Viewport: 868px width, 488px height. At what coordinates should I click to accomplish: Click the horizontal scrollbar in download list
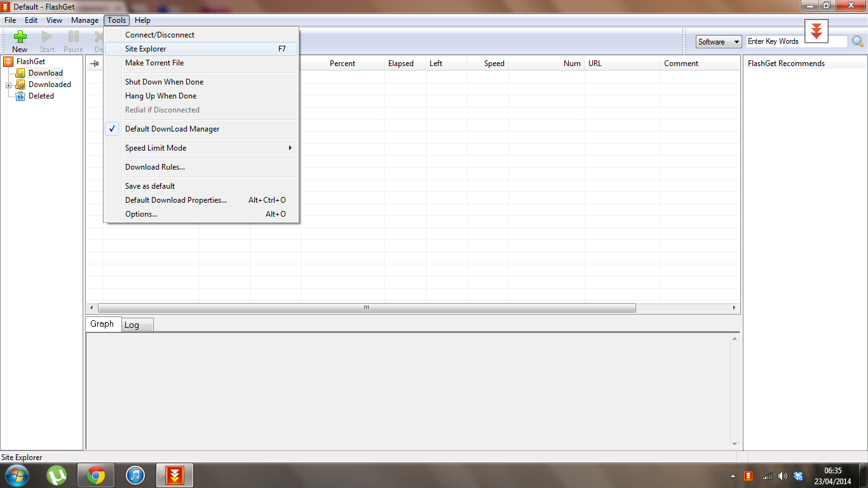(366, 308)
